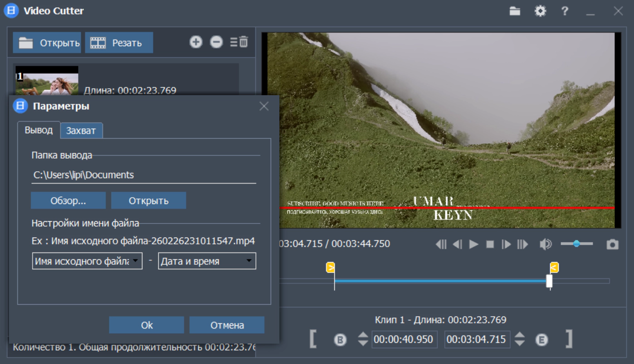Click the start time field 00:00:40.950
Screen dimensions: 634x364
404,339
